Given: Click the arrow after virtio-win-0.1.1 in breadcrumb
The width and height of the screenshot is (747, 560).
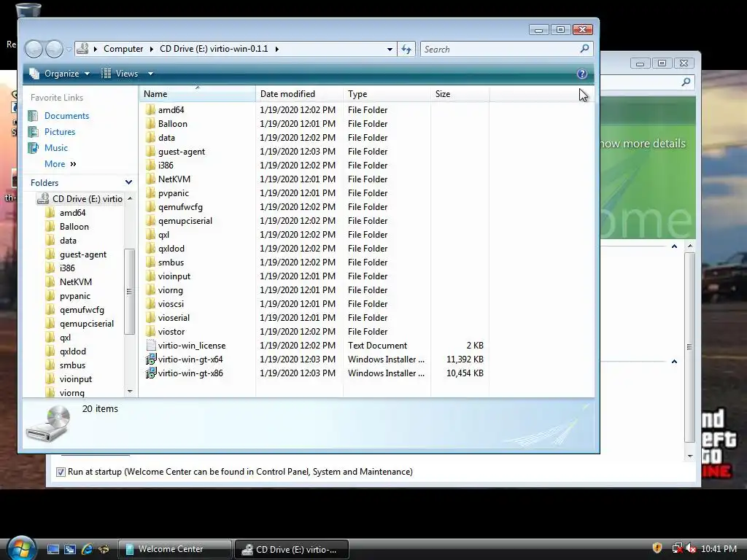Looking at the screenshot, I should 276,49.
